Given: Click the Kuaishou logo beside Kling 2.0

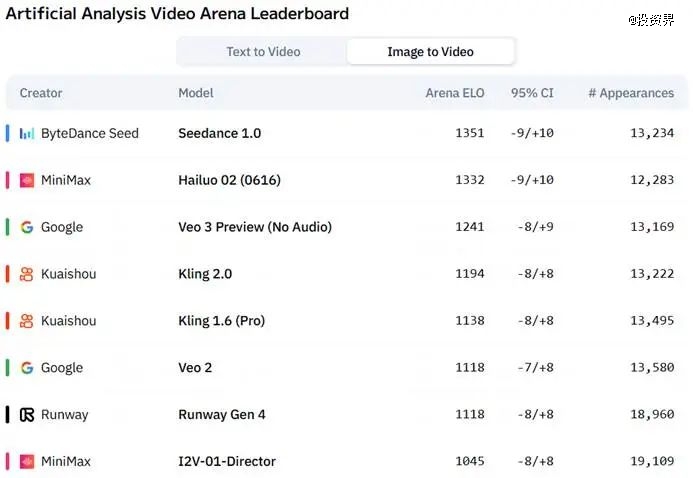Looking at the screenshot, I should point(27,274).
